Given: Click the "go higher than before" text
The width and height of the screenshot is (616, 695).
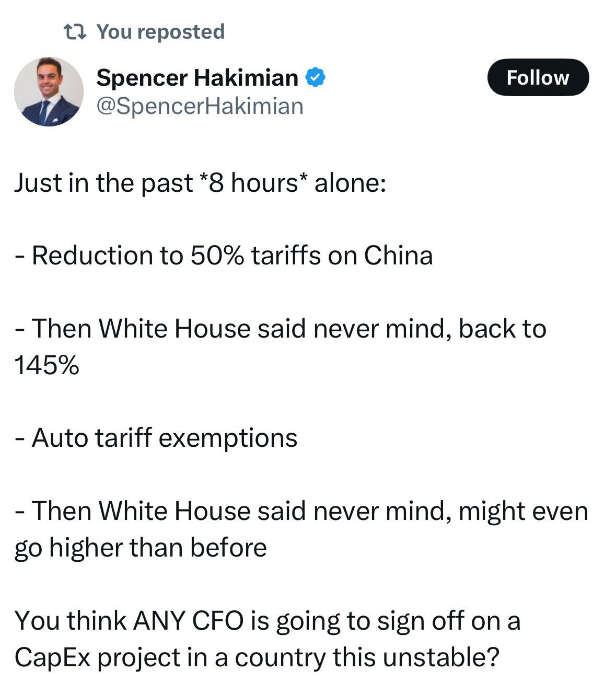Looking at the screenshot, I should [141, 548].
